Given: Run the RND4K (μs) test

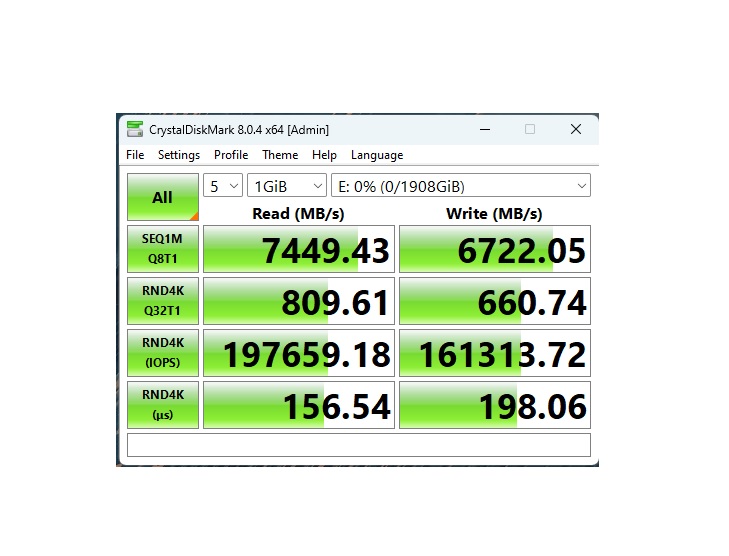Looking at the screenshot, I should [163, 405].
